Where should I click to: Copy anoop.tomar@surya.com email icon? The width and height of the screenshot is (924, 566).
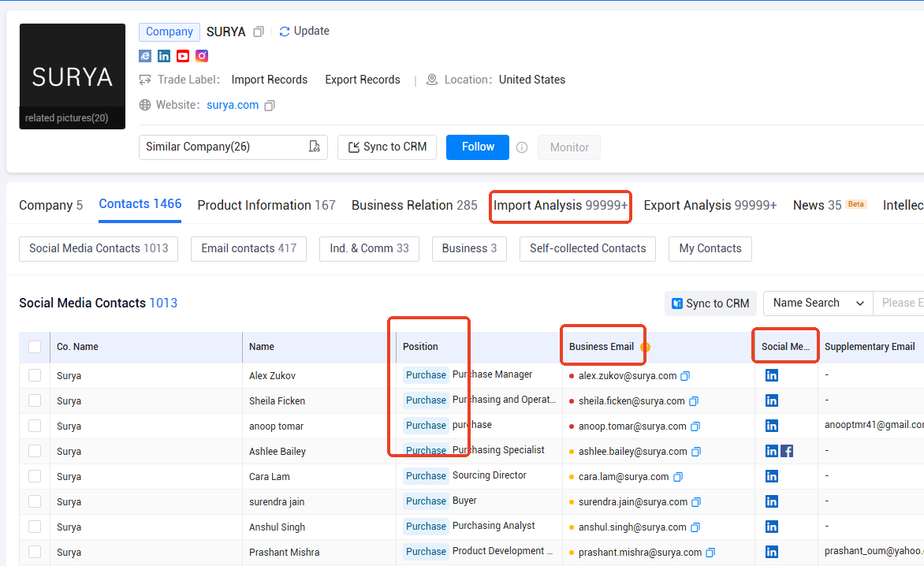click(695, 426)
